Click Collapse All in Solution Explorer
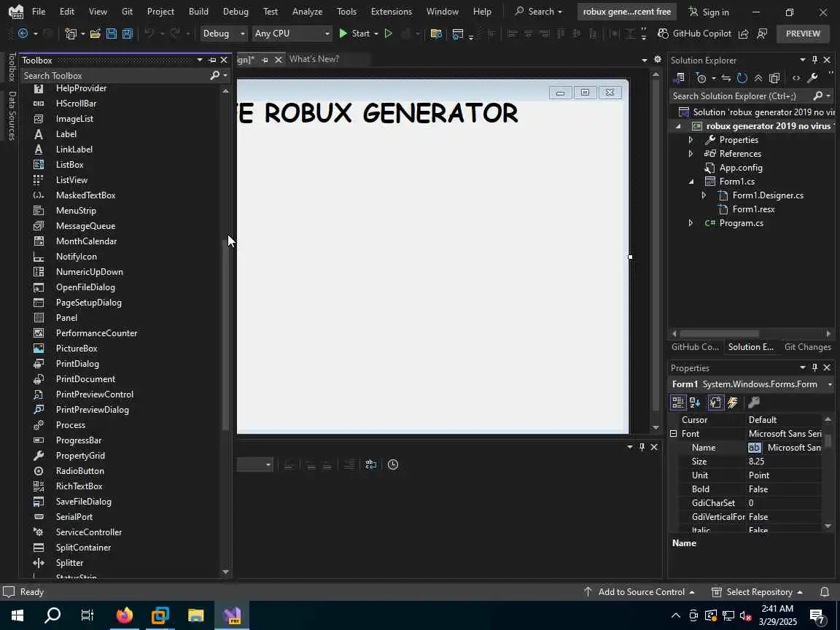Viewport: 840px width, 630px height. point(758,78)
